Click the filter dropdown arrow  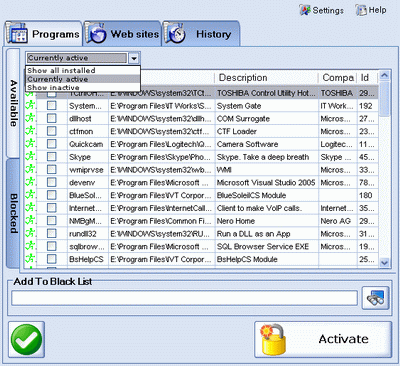pyautogui.click(x=134, y=58)
